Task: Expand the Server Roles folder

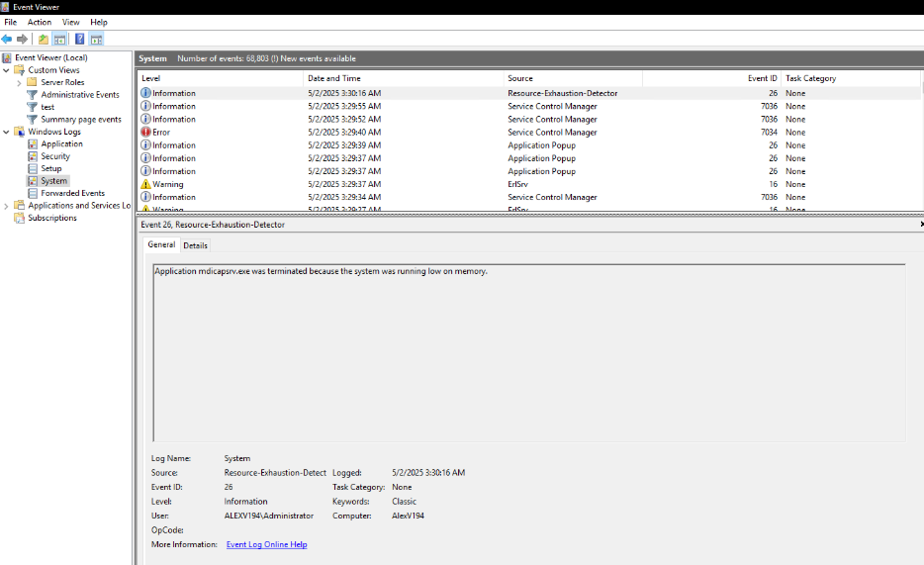Action: [19, 83]
